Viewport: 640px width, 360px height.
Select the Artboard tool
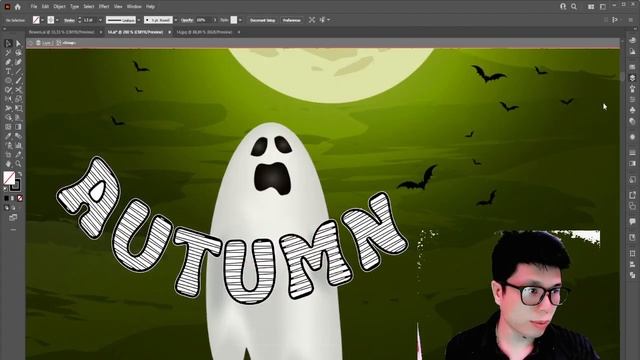[x=8, y=155]
